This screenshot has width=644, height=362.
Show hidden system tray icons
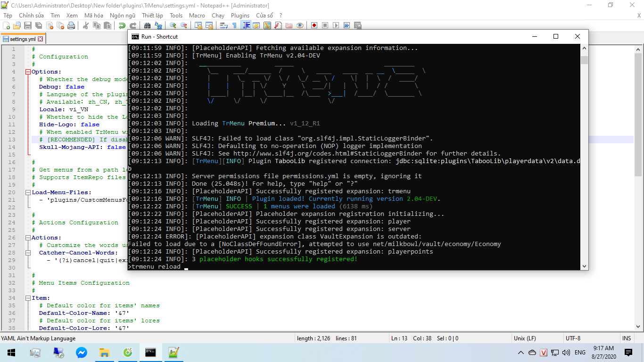pyautogui.click(x=521, y=353)
